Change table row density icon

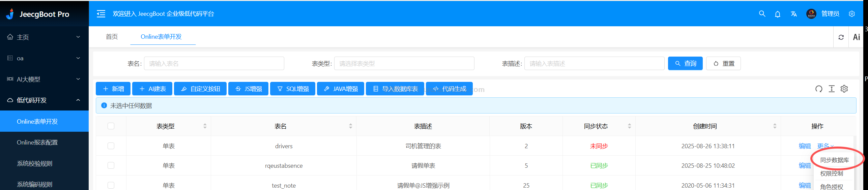click(x=832, y=89)
